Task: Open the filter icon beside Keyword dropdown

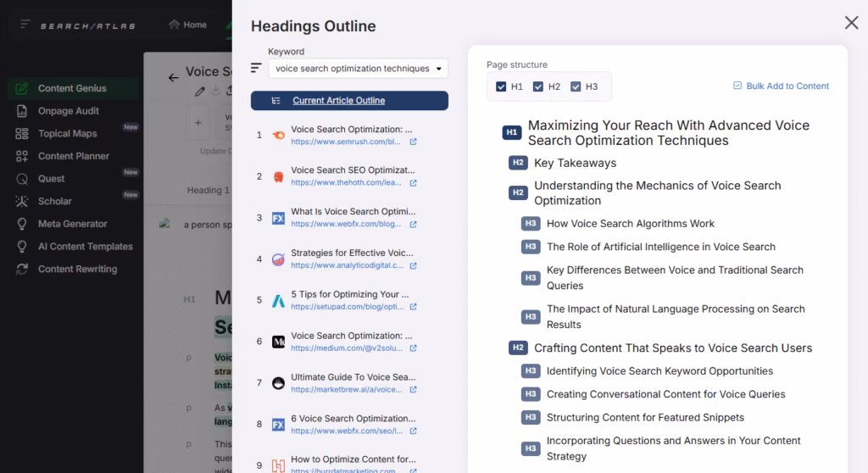Action: click(256, 68)
